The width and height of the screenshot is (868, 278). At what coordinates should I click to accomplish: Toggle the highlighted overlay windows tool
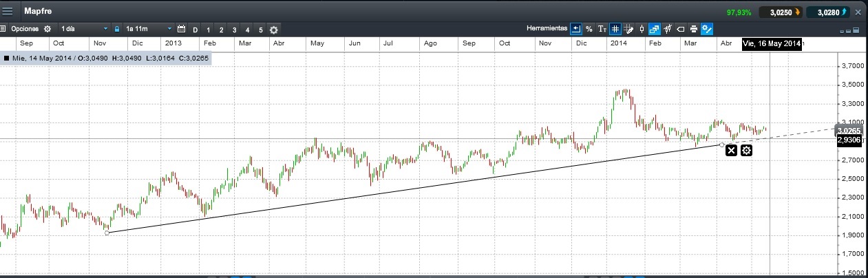(x=654, y=29)
